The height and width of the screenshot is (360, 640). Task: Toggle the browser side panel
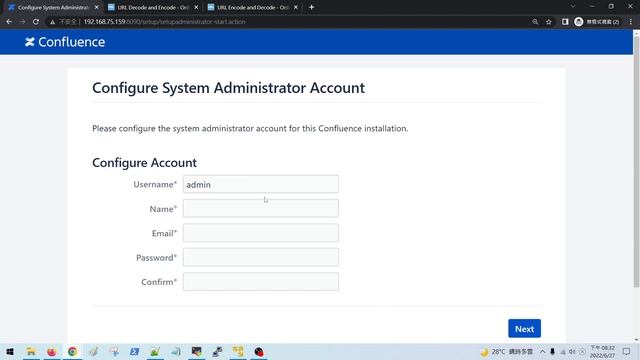(x=565, y=22)
